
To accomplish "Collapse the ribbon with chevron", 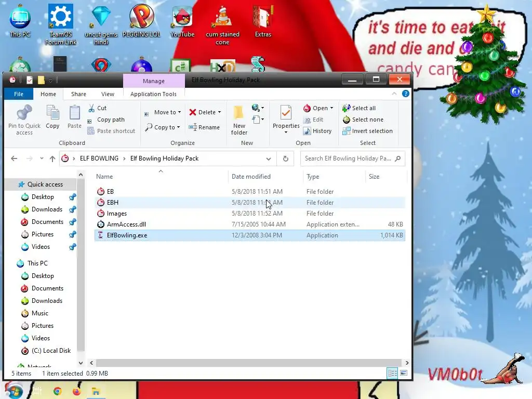I will 394,94.
